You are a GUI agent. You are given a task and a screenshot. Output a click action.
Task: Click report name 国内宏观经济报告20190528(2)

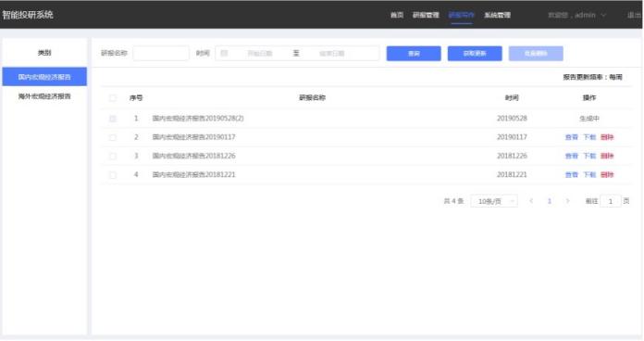tap(198, 119)
